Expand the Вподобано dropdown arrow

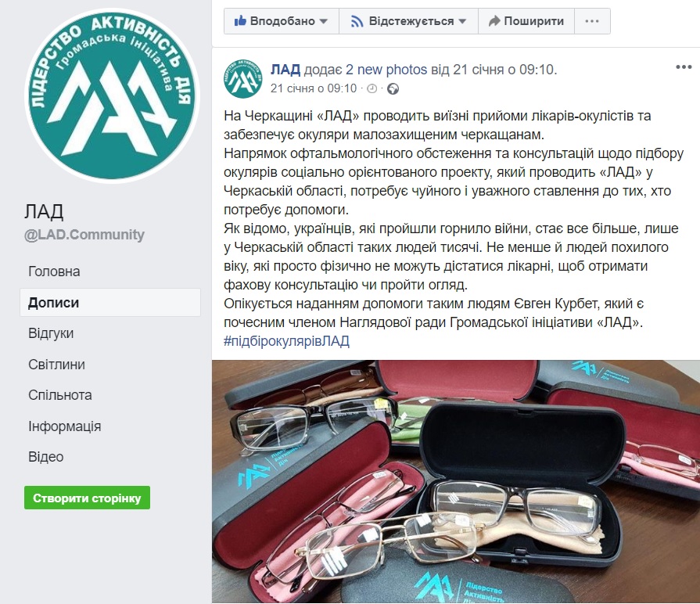[x=324, y=21]
